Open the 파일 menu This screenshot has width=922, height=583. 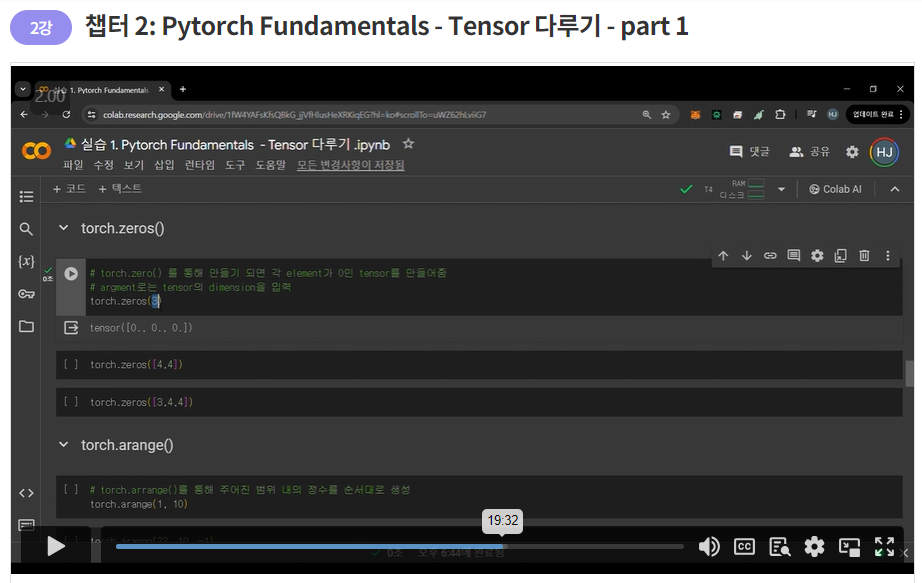[74, 165]
